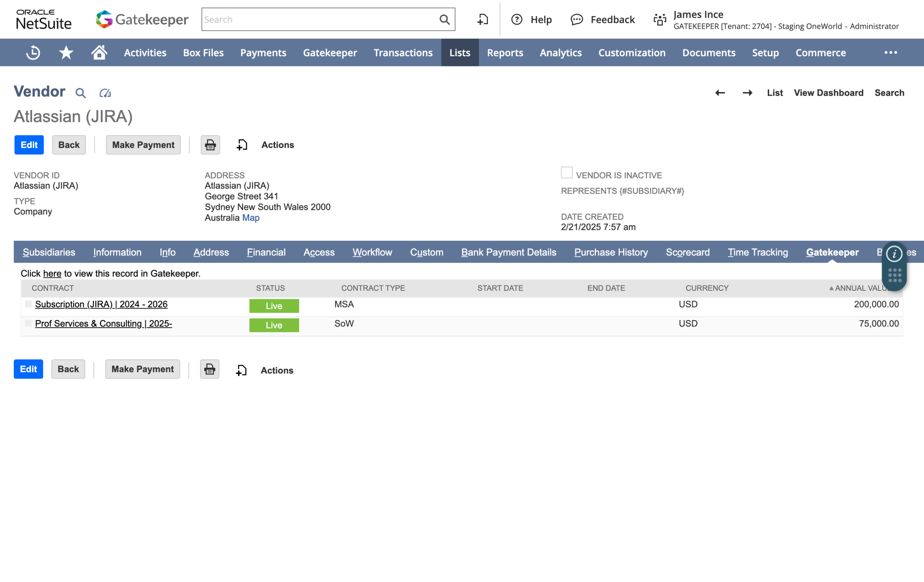The image size is (924, 582).
Task: Click the Change Role icon near James Ince
Action: (x=660, y=19)
